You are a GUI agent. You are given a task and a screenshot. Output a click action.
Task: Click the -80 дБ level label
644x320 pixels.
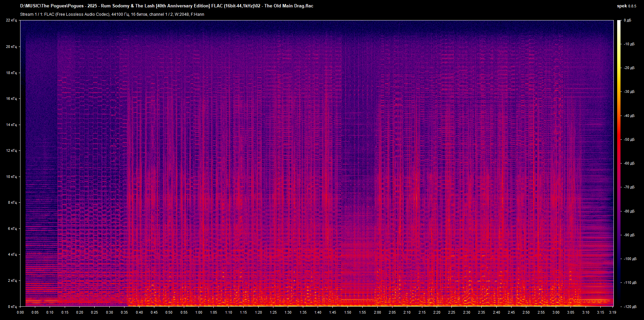point(629,211)
